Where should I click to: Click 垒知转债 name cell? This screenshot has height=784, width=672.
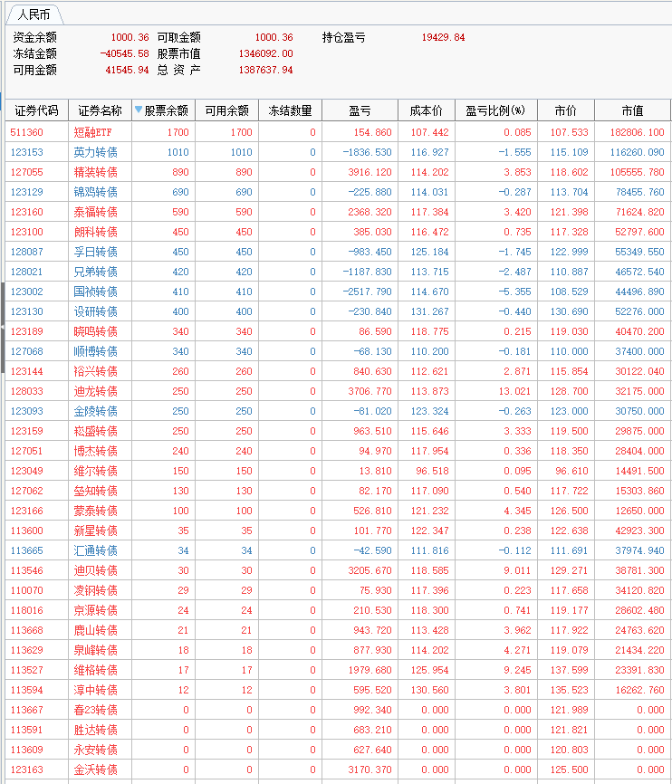click(x=96, y=491)
